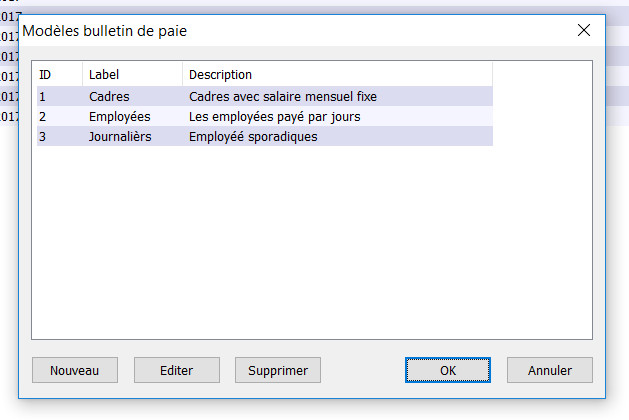Select the Journalièrs row label
The height and width of the screenshot is (420, 629).
(x=120, y=137)
